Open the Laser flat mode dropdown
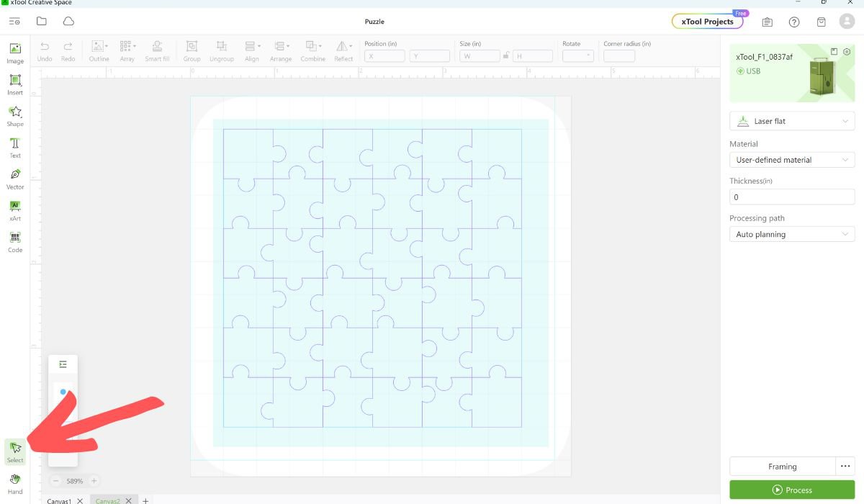 [x=792, y=121]
